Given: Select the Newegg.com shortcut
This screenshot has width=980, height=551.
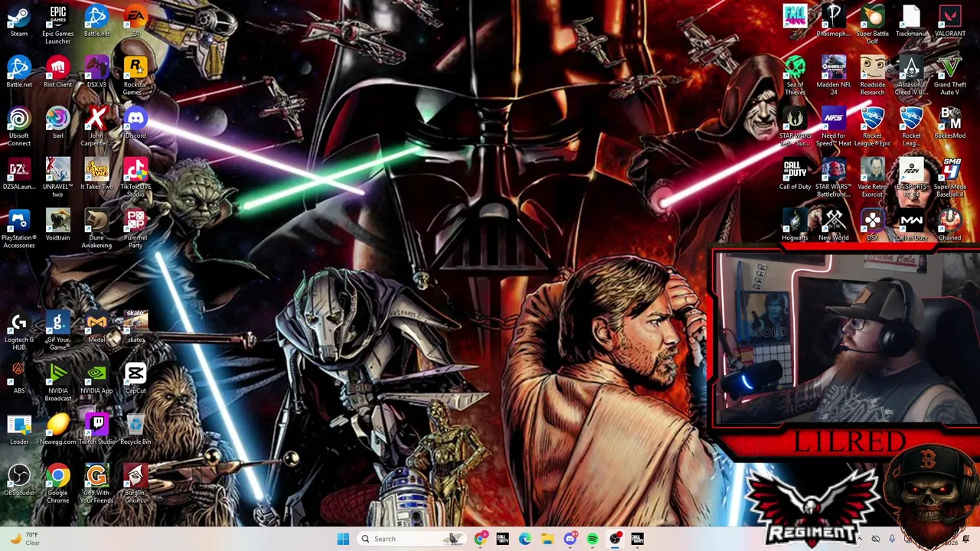Looking at the screenshot, I should click(57, 430).
